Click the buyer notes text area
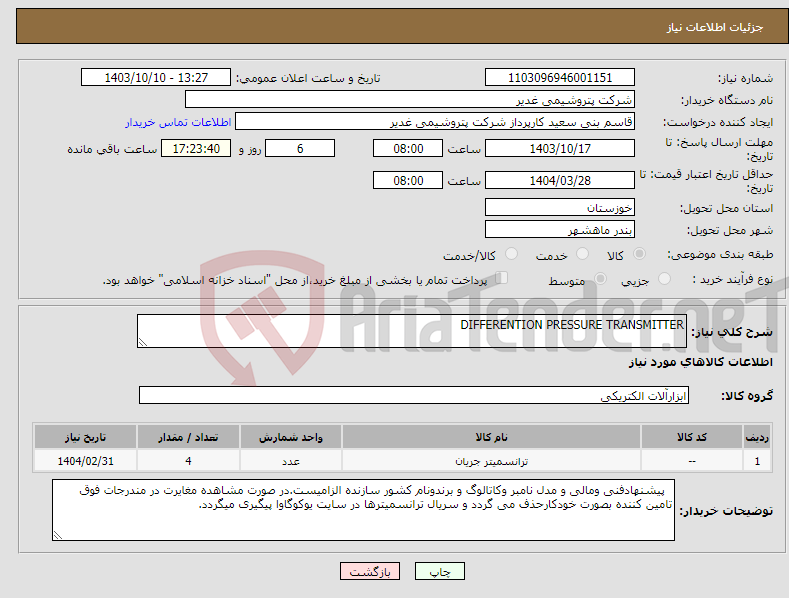789x598 pixels. 363,510
